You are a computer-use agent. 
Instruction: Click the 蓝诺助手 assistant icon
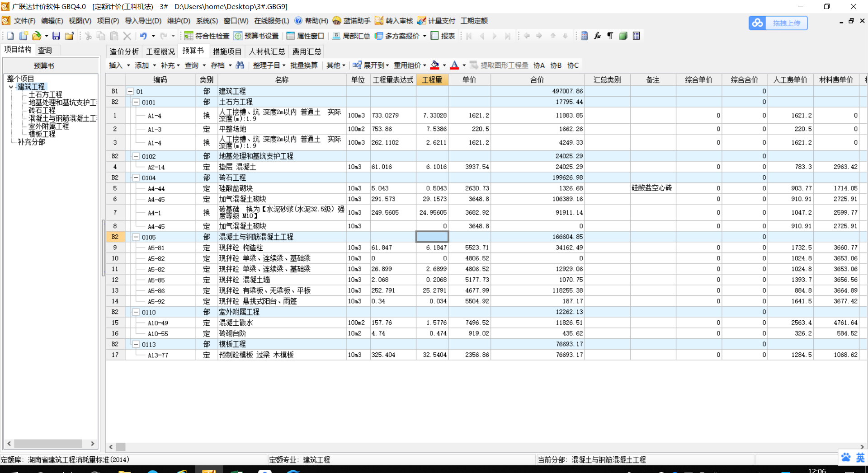(337, 21)
